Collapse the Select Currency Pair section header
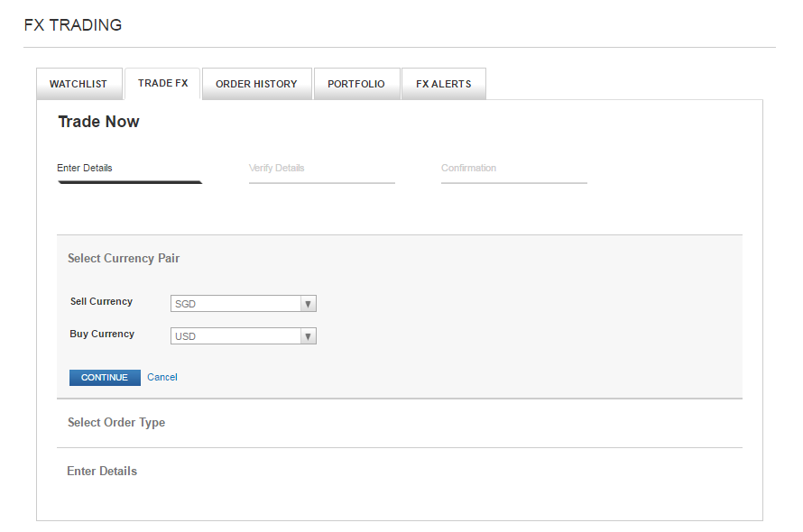 124,258
